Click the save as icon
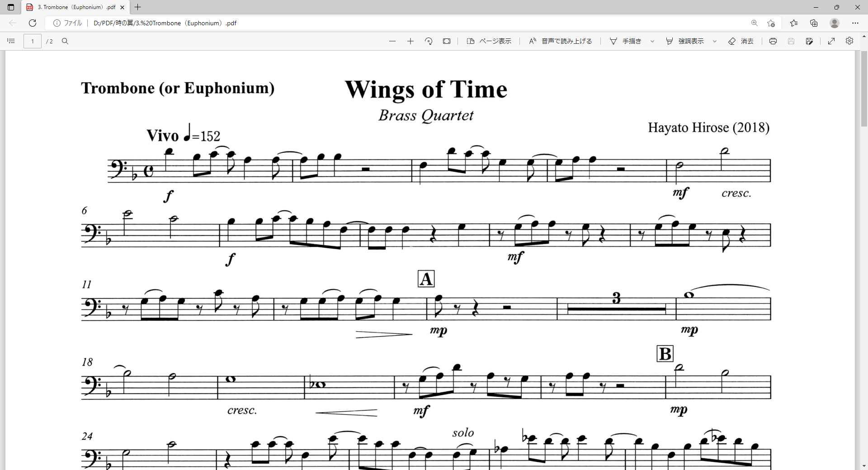 pyautogui.click(x=809, y=41)
